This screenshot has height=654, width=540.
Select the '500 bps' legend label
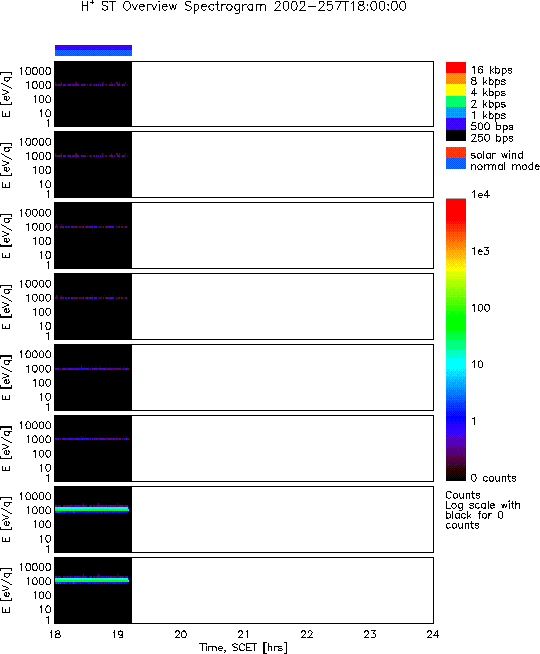492,126
